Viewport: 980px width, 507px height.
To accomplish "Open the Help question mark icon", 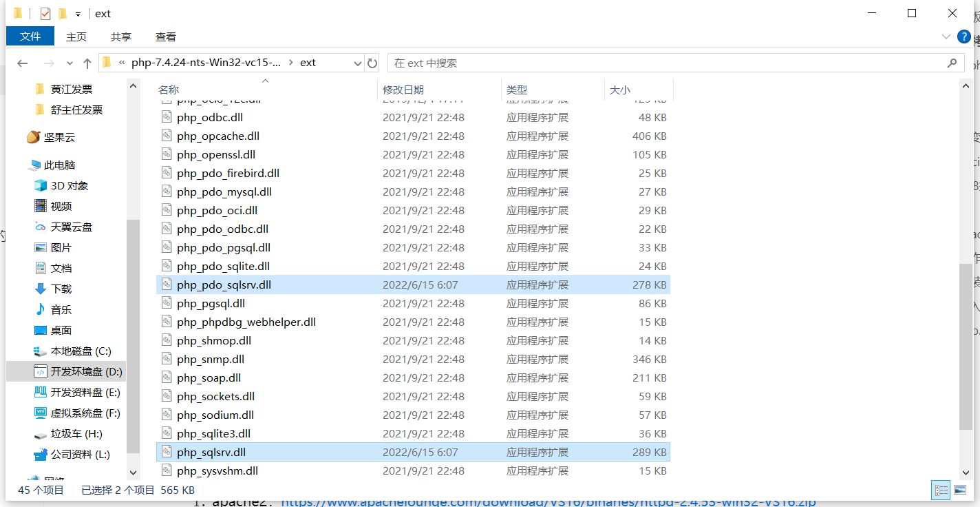I will [x=964, y=37].
